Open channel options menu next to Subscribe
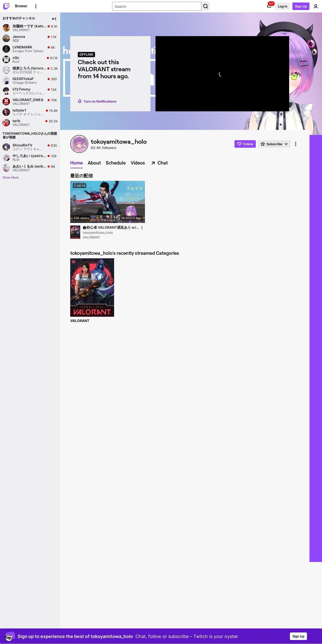This screenshot has height=644, width=322. pos(296,144)
